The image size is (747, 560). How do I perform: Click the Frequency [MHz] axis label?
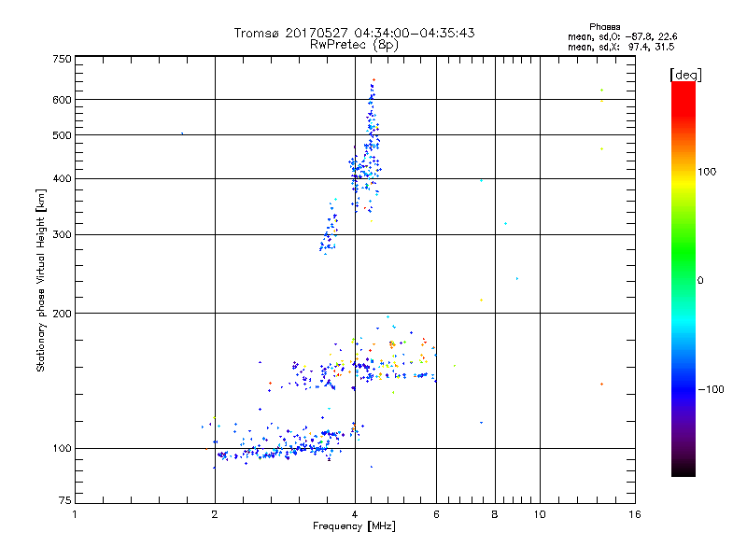354,526
